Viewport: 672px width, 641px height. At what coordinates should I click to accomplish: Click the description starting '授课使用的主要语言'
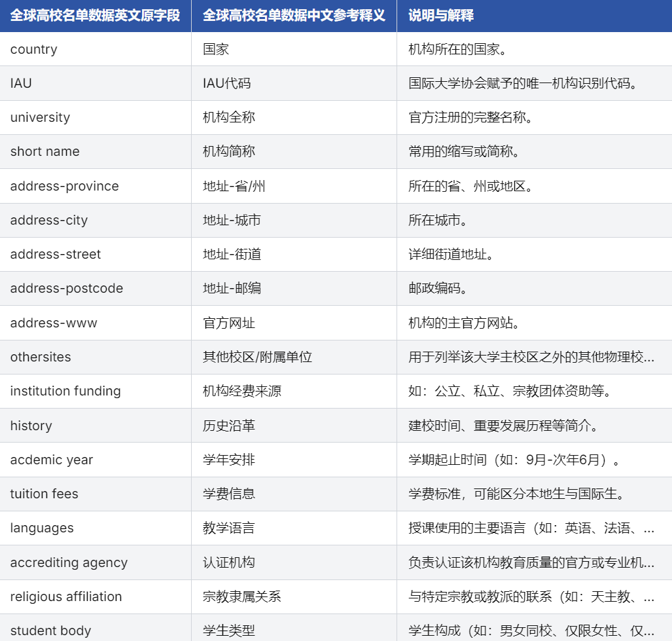531,528
